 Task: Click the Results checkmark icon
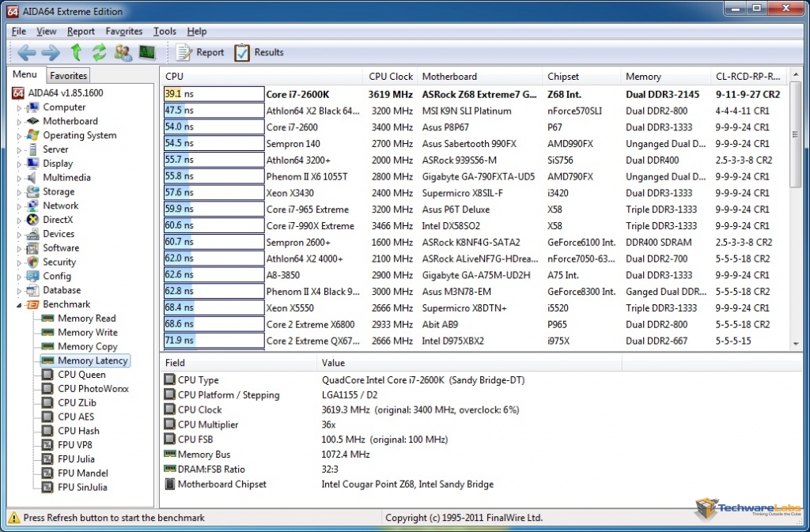[x=242, y=52]
